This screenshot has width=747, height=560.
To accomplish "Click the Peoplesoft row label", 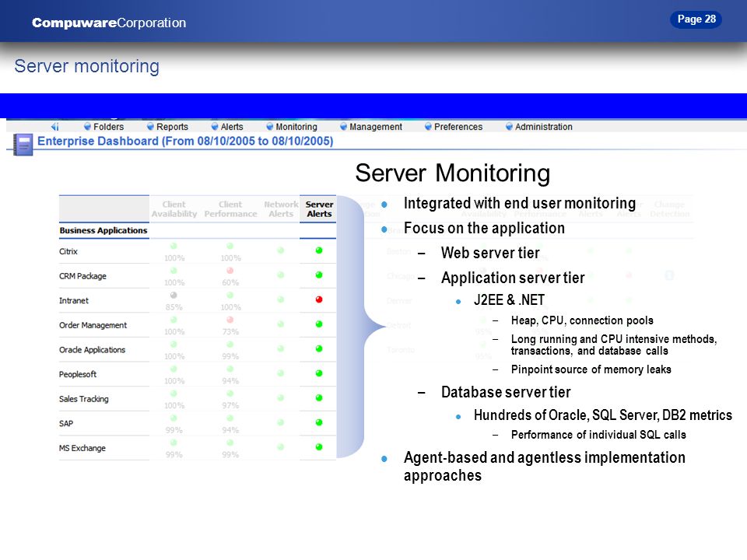I will (x=78, y=374).
